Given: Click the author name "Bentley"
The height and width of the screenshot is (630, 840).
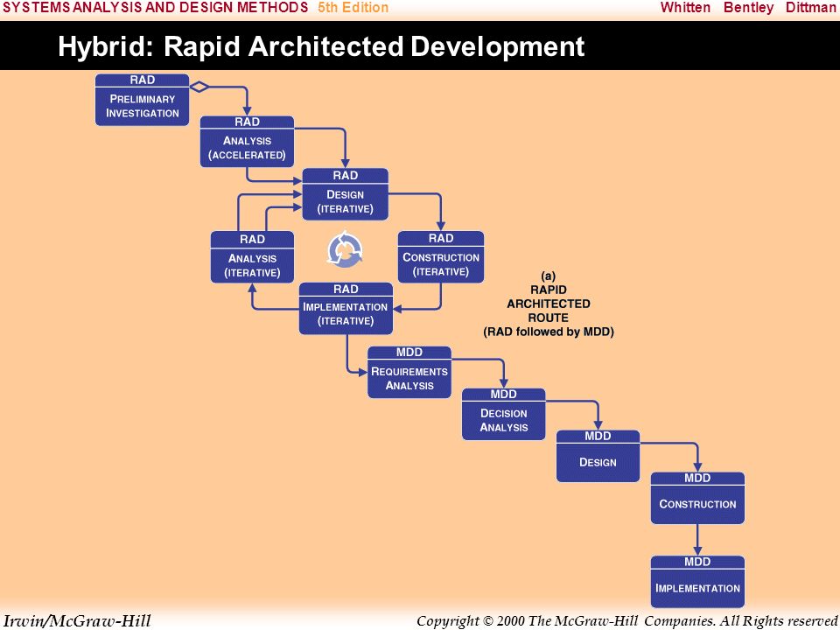Looking at the screenshot, I should 748,8.
